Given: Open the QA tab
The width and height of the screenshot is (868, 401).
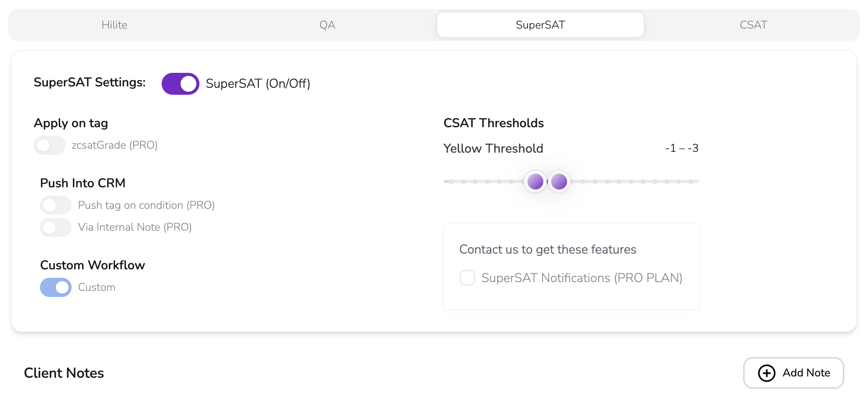Looking at the screenshot, I should pyautogui.click(x=327, y=25).
